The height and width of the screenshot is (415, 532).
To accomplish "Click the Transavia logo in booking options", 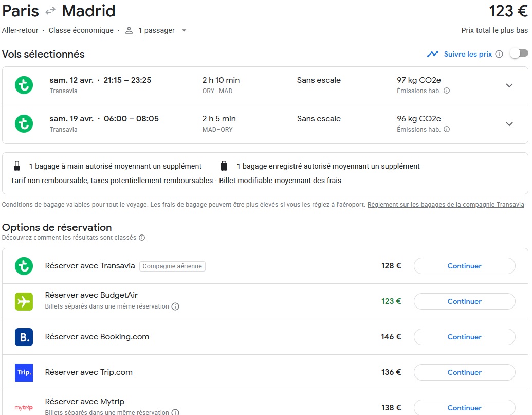I will tap(24, 266).
